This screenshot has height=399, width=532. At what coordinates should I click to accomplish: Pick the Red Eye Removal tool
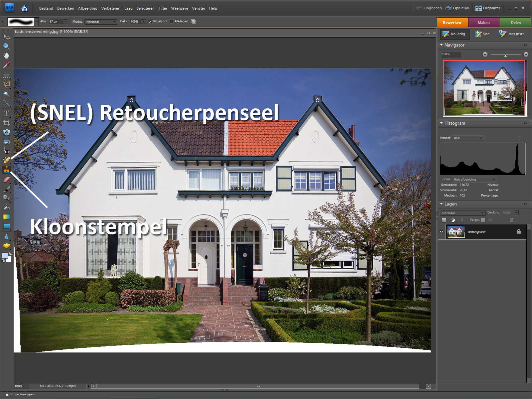click(6, 151)
